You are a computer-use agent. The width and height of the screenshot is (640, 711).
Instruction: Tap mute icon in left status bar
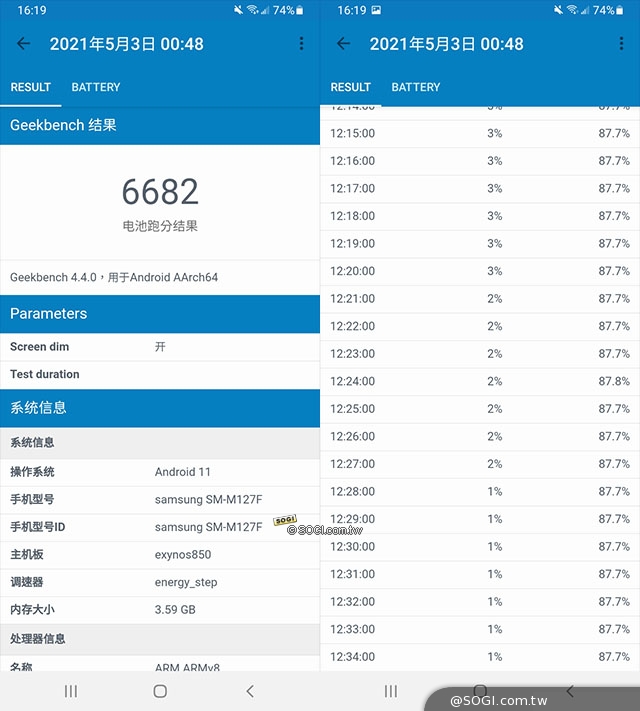[238, 10]
